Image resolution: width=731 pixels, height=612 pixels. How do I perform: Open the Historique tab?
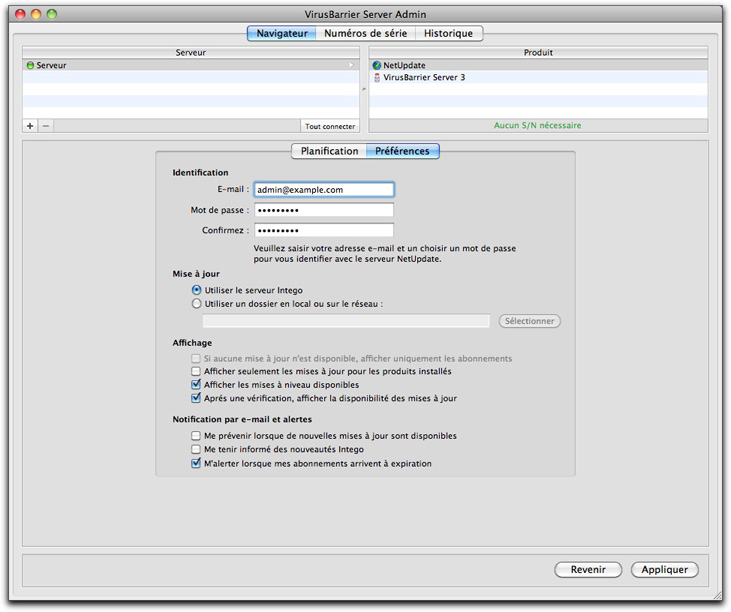click(x=448, y=34)
